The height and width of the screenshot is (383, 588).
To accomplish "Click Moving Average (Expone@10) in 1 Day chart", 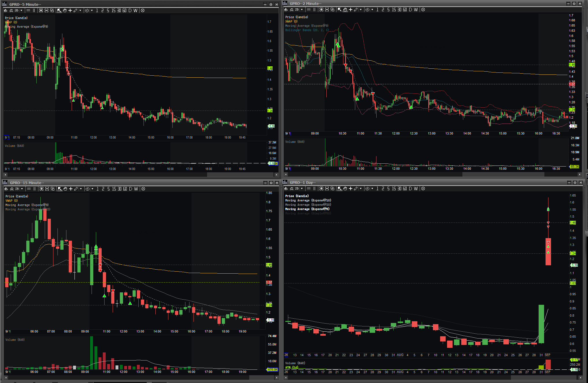I will coord(308,200).
